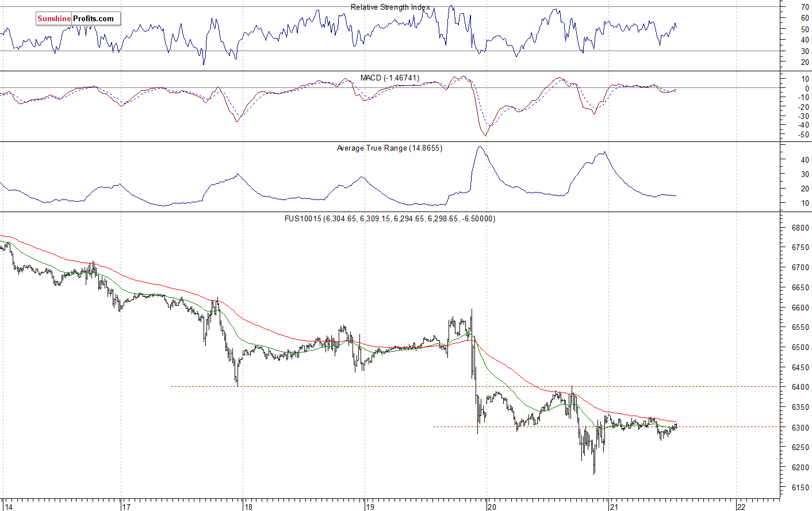This screenshot has width=812, height=511.
Task: Click the ATR 10 axis label
Action: (805, 203)
